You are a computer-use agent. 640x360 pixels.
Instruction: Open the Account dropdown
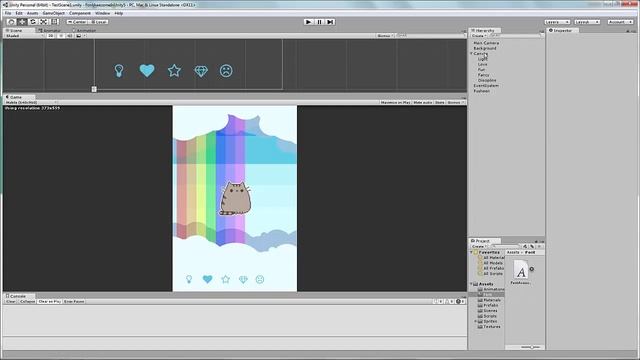(x=620, y=22)
